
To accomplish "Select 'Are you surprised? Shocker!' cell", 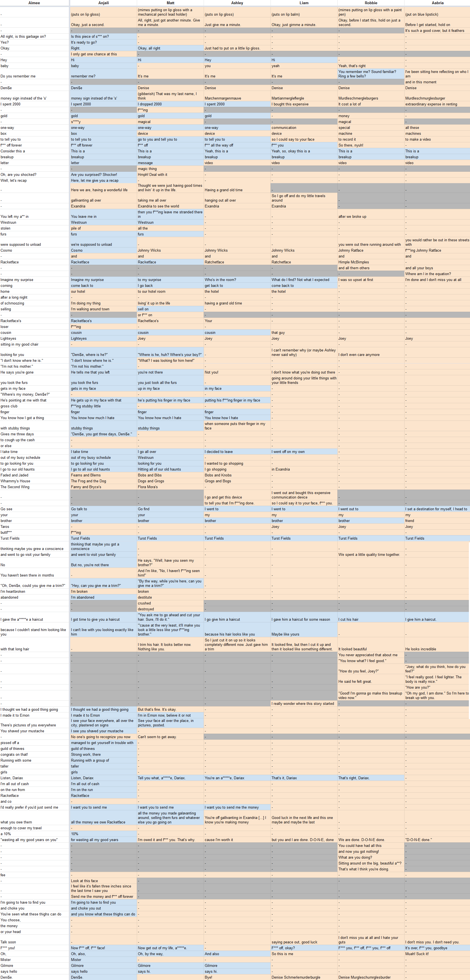I will click(x=104, y=175).
